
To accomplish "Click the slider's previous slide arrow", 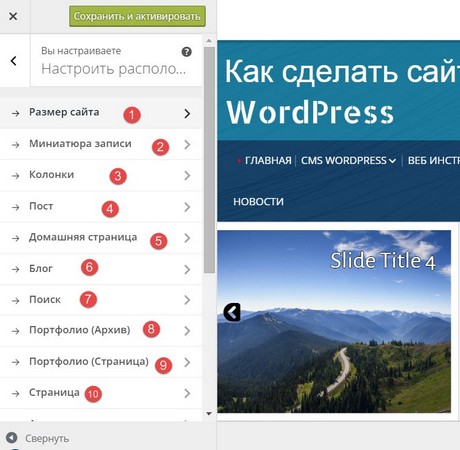I will coord(232,312).
